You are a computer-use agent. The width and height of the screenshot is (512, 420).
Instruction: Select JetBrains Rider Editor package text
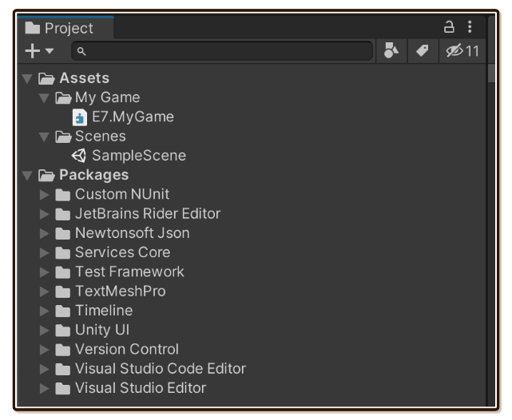tap(148, 213)
